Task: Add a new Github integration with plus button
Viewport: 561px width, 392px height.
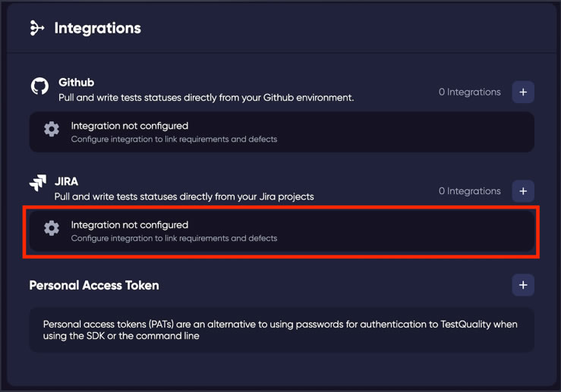Action: point(523,93)
